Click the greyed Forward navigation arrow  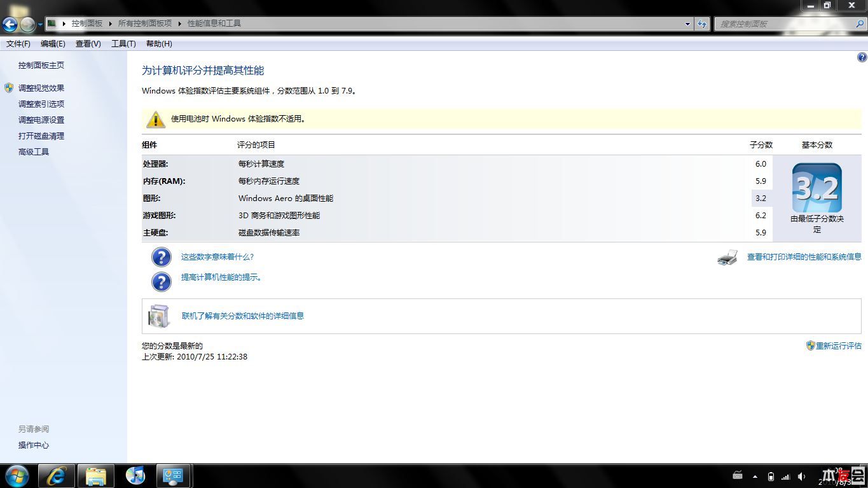(x=27, y=24)
